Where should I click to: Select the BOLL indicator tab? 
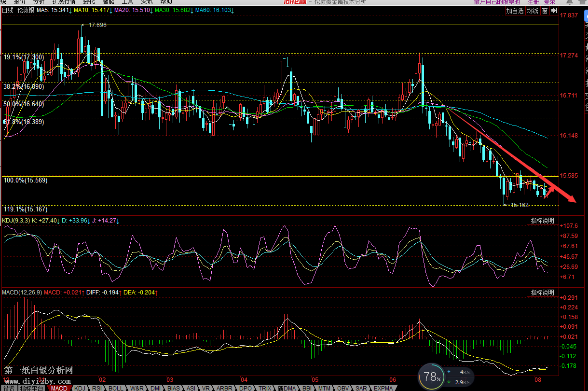point(116,388)
